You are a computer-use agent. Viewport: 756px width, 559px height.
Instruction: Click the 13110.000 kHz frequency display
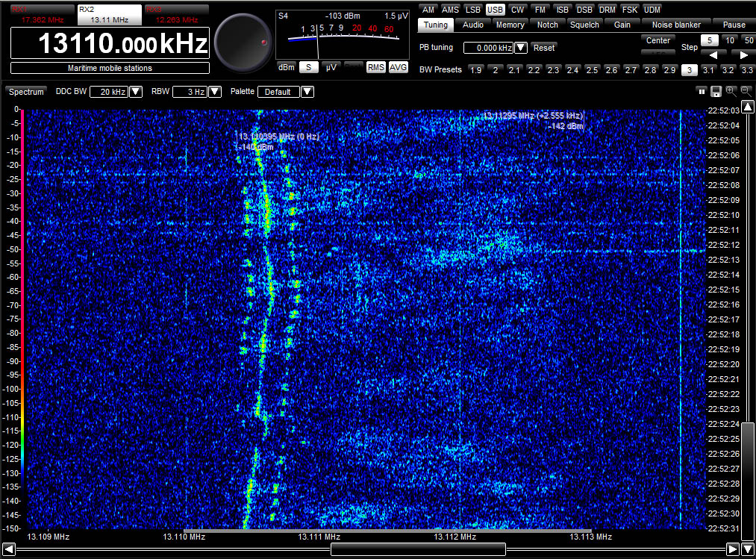click(x=110, y=43)
